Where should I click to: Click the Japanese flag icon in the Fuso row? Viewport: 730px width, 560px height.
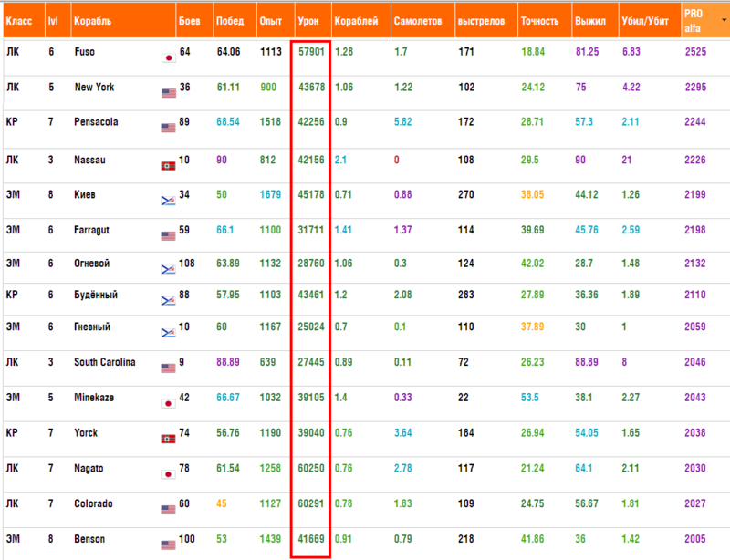point(169,57)
